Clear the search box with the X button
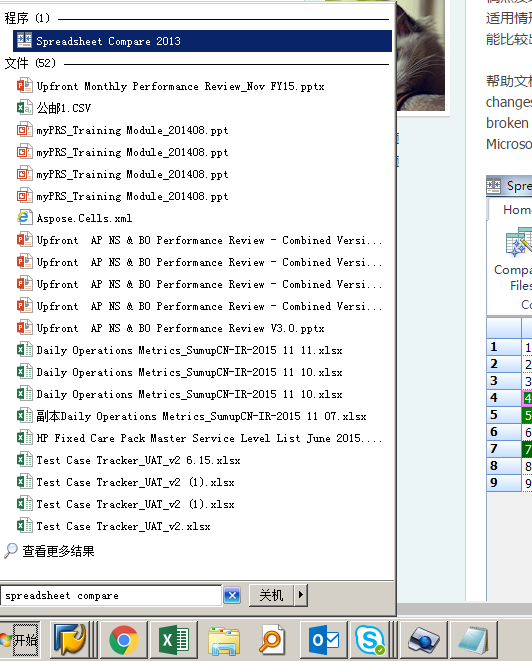Image resolution: width=532 pixels, height=661 pixels. [x=232, y=595]
